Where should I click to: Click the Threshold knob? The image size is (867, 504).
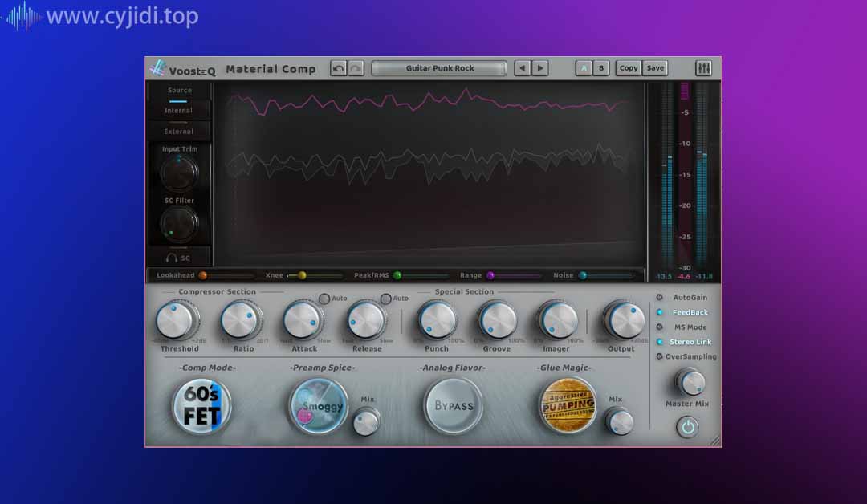coord(175,320)
